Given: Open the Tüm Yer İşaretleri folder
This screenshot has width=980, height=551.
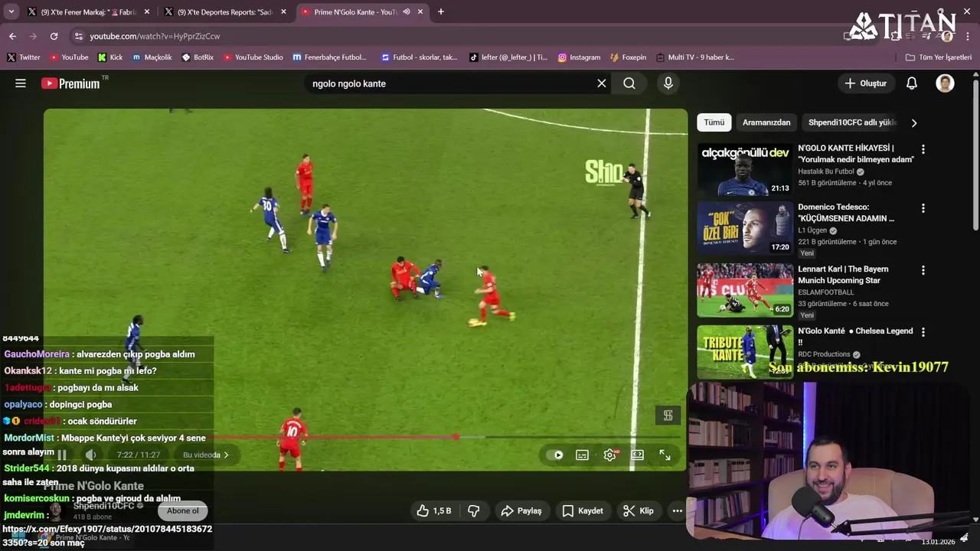Looking at the screenshot, I should pos(939,57).
